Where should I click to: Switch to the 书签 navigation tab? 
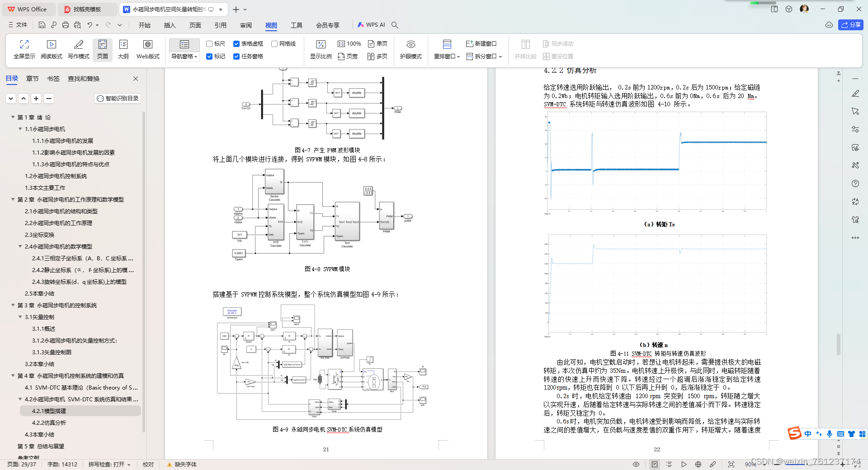pyautogui.click(x=53, y=79)
